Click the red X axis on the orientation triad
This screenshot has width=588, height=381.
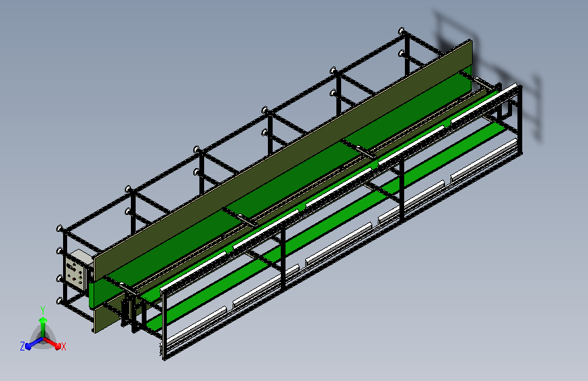pos(52,344)
